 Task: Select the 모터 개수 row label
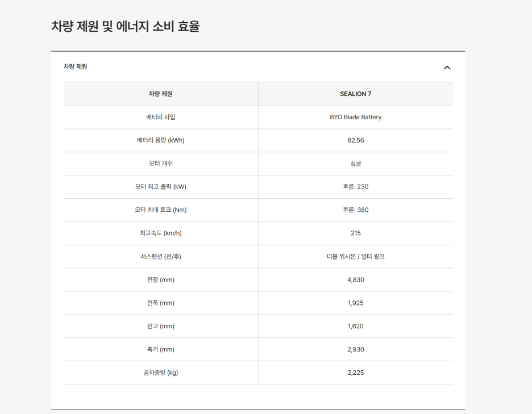pos(160,164)
